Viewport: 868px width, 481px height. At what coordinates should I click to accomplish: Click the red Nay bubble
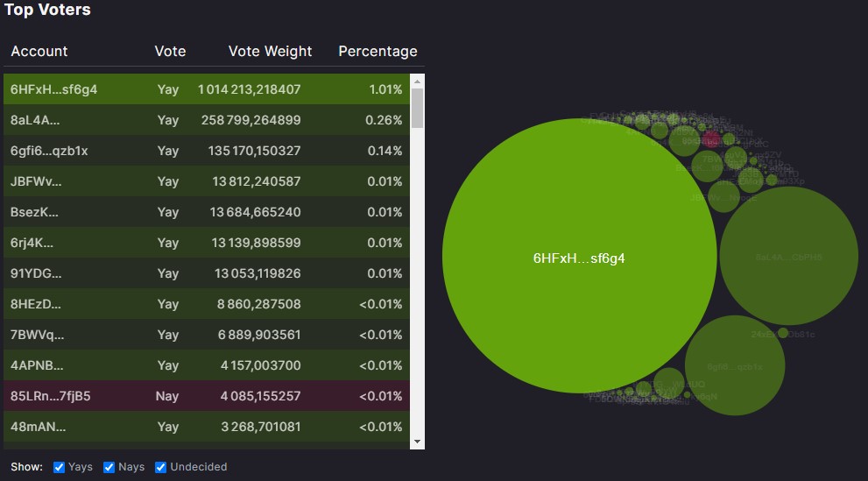(711, 139)
